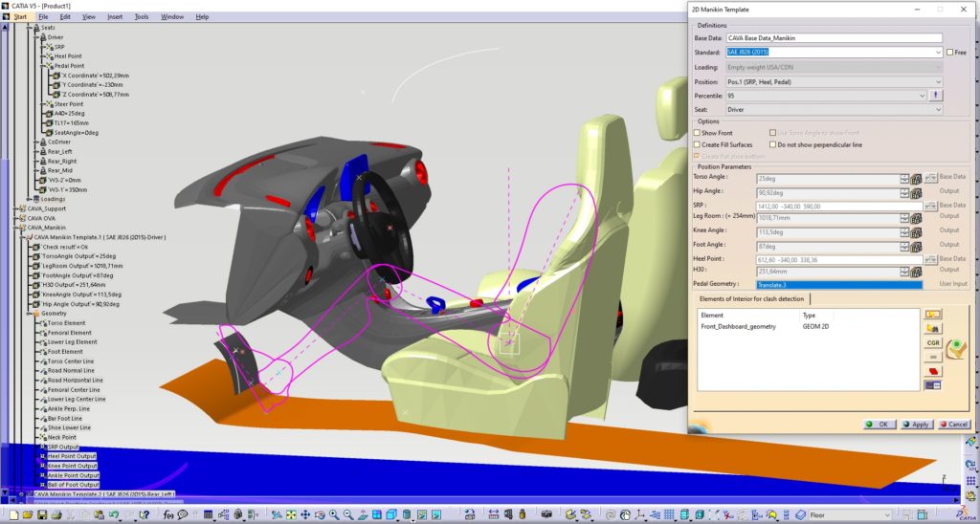Click Base Data button next to Heel Point

point(930,258)
